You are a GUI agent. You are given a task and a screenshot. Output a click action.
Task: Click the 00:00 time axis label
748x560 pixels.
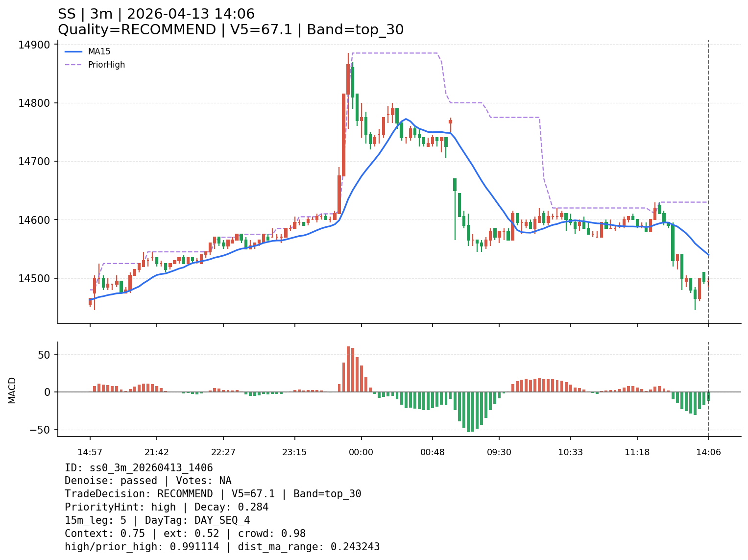pyautogui.click(x=361, y=452)
